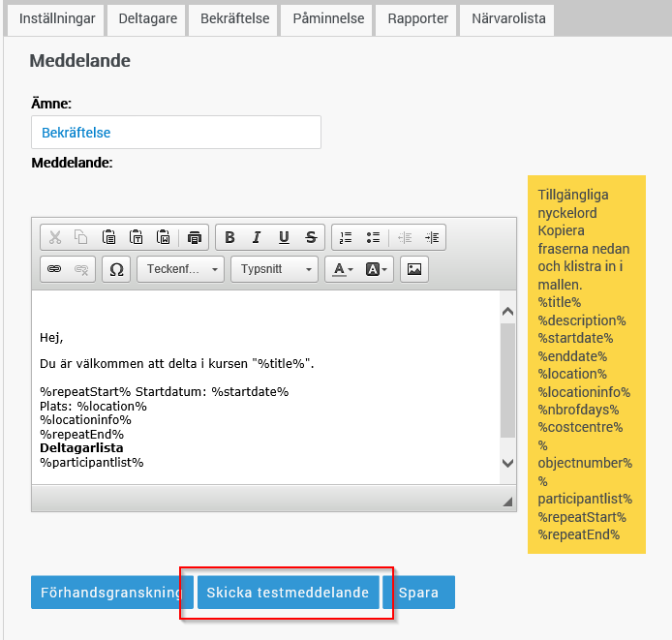672x640 pixels.
Task: Click the editor resize handle
Action: 507,502
